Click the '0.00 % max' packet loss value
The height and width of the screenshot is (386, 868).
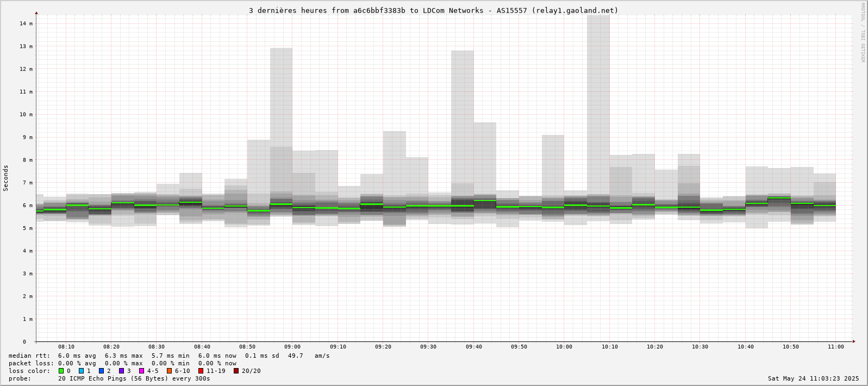coord(124,363)
